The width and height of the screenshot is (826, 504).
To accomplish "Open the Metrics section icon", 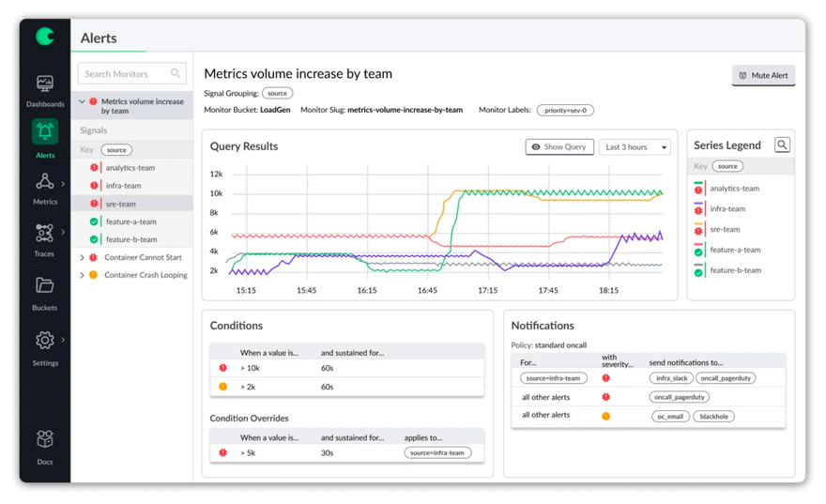I will pyautogui.click(x=44, y=182).
